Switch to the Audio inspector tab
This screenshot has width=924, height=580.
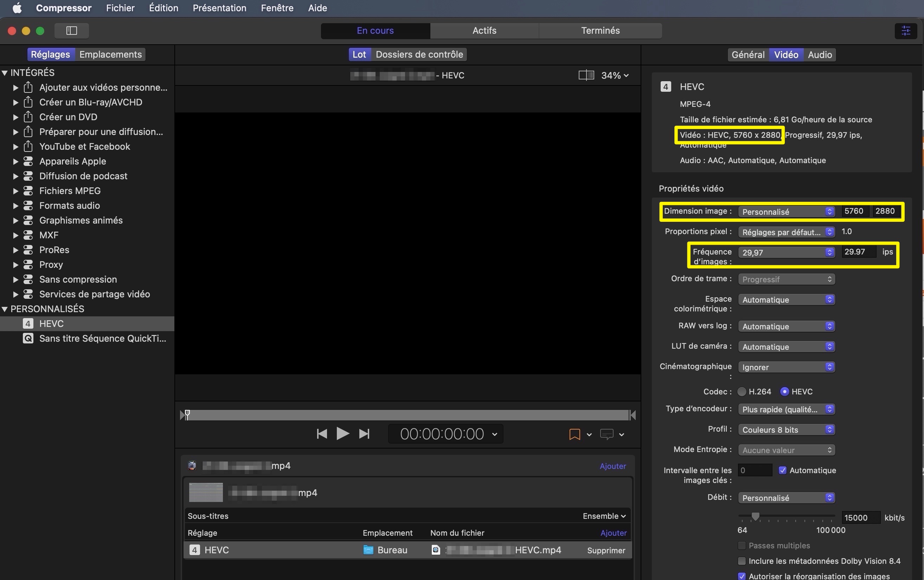[x=820, y=54]
